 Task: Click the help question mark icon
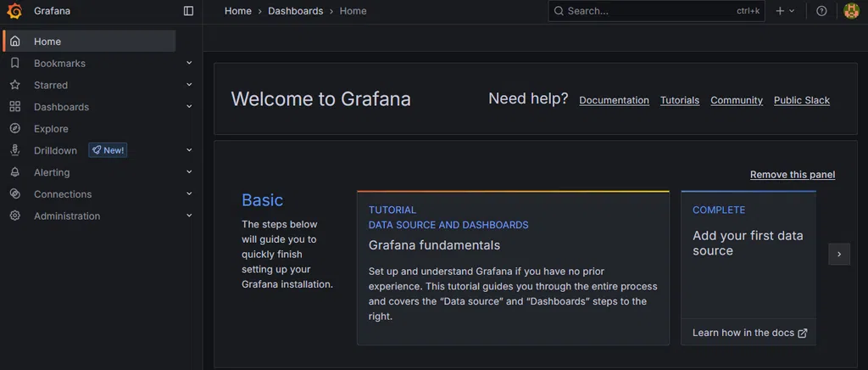pyautogui.click(x=821, y=11)
